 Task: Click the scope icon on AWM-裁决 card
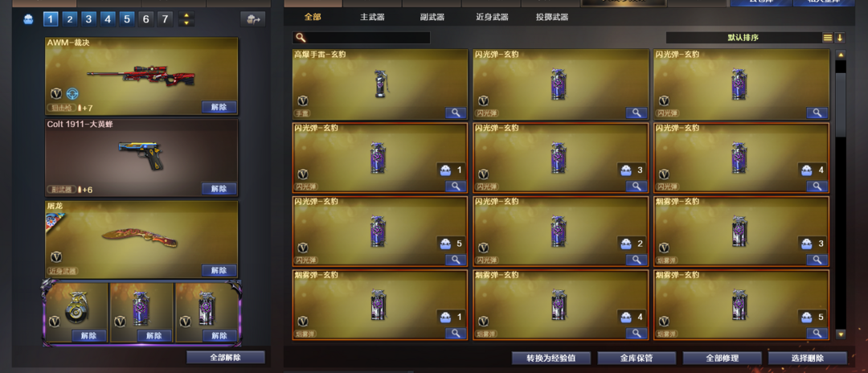coord(72,93)
